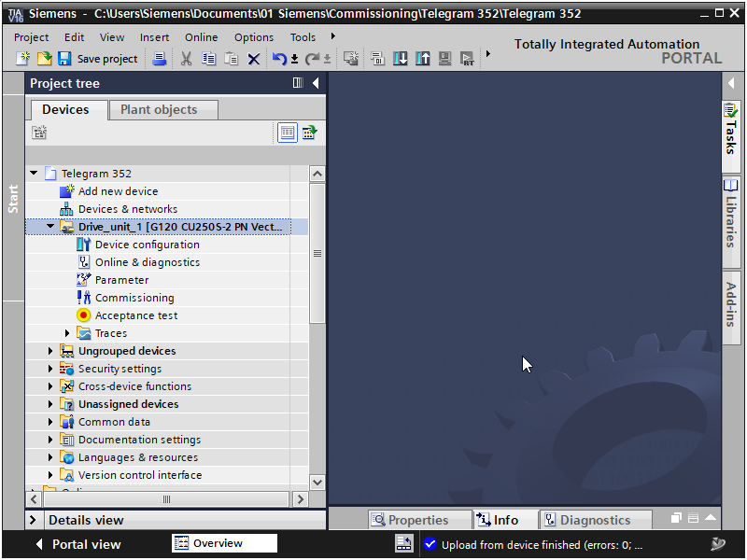
Task: Toggle the inspector window expand arrow
Action: tap(711, 519)
